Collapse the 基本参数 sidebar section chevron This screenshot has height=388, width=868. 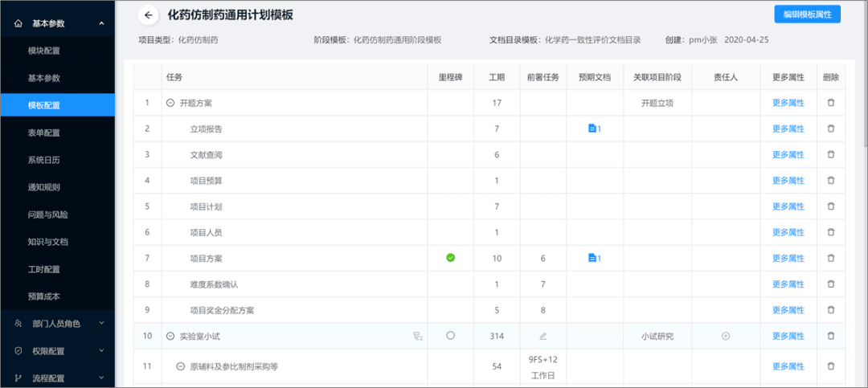tap(101, 24)
